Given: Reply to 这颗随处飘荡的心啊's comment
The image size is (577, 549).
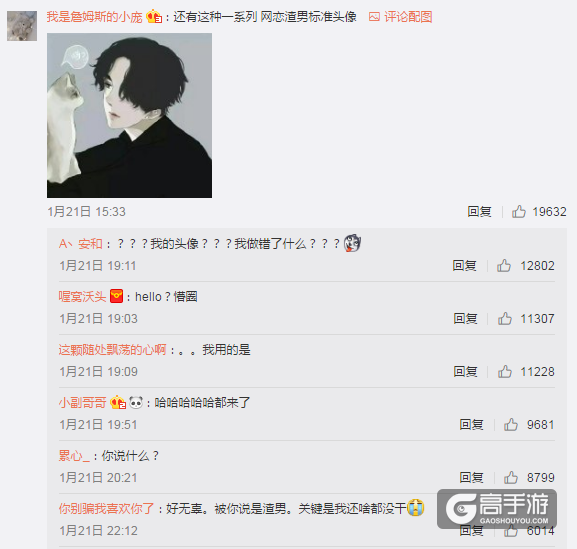Looking at the screenshot, I should tap(465, 372).
